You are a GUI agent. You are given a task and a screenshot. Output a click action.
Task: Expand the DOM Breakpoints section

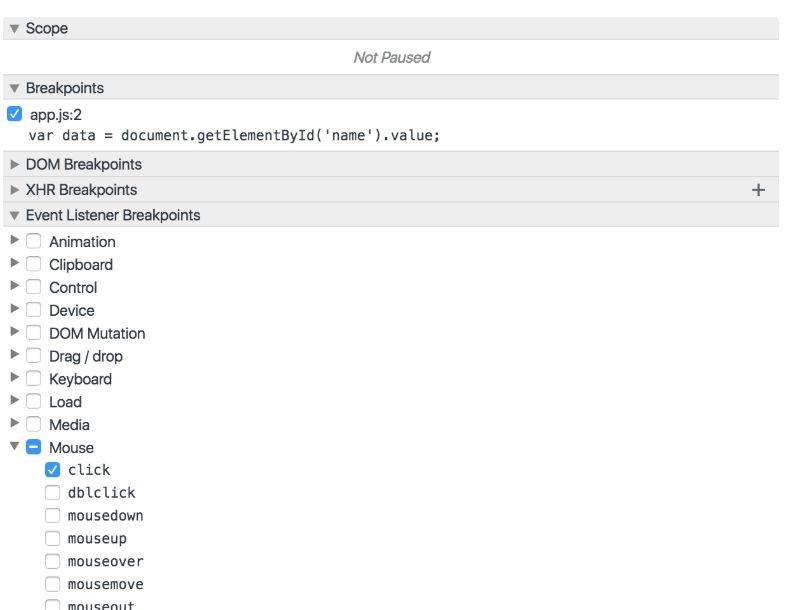(14, 165)
